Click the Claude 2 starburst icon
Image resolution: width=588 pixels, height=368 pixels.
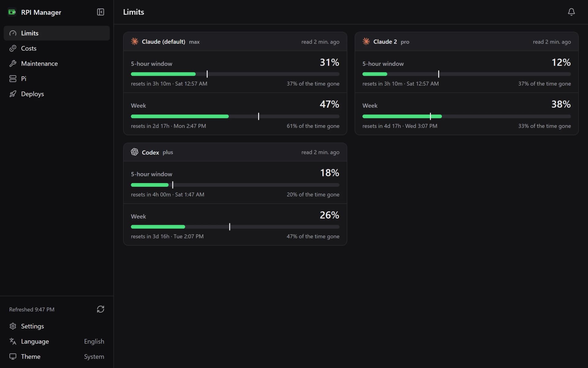pyautogui.click(x=366, y=41)
